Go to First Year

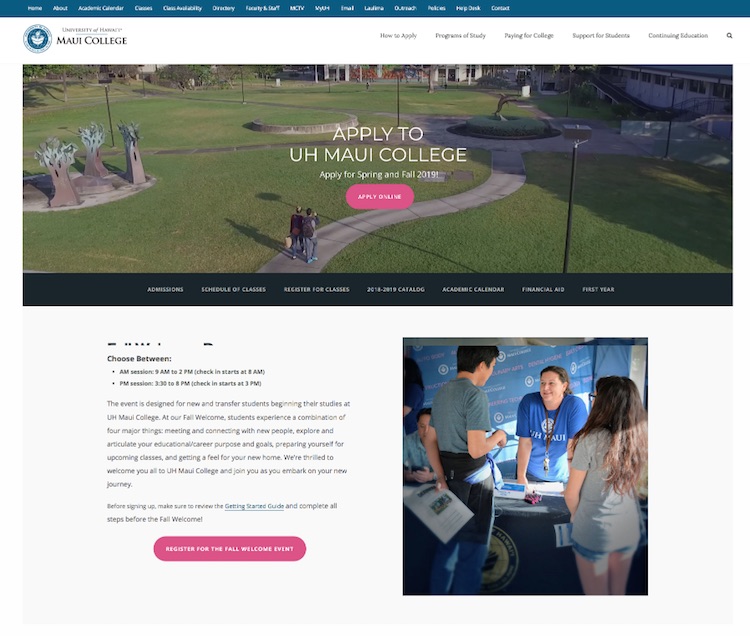[x=598, y=289]
